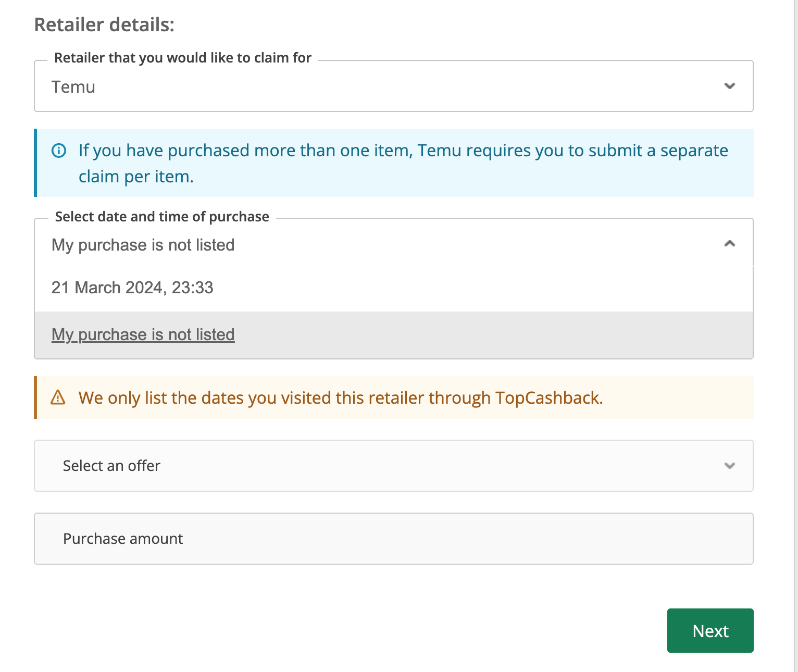Viewport: 798px width, 672px height.
Task: Click the chevron on Select an offer field
Action: [x=729, y=466]
